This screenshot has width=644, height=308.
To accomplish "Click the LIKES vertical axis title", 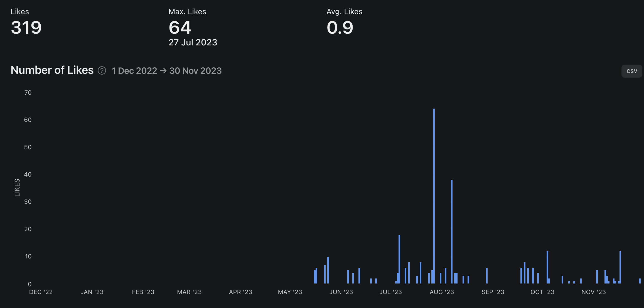I will 17,188.
